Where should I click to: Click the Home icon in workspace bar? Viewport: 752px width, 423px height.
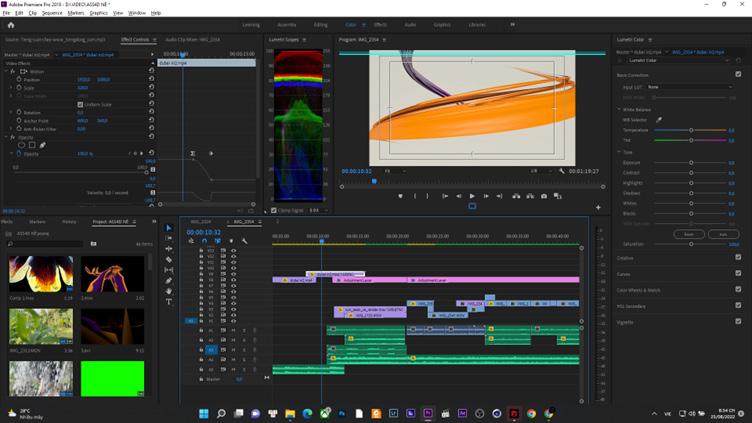coord(11,25)
